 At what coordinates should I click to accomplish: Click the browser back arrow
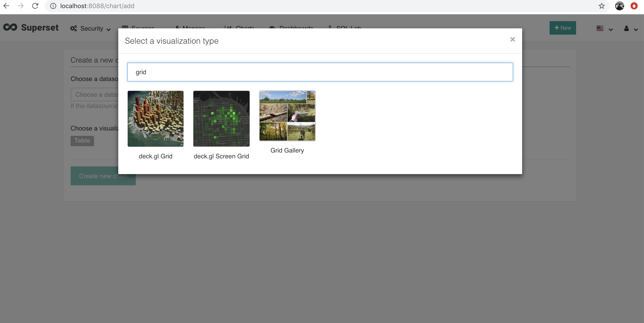click(x=6, y=6)
